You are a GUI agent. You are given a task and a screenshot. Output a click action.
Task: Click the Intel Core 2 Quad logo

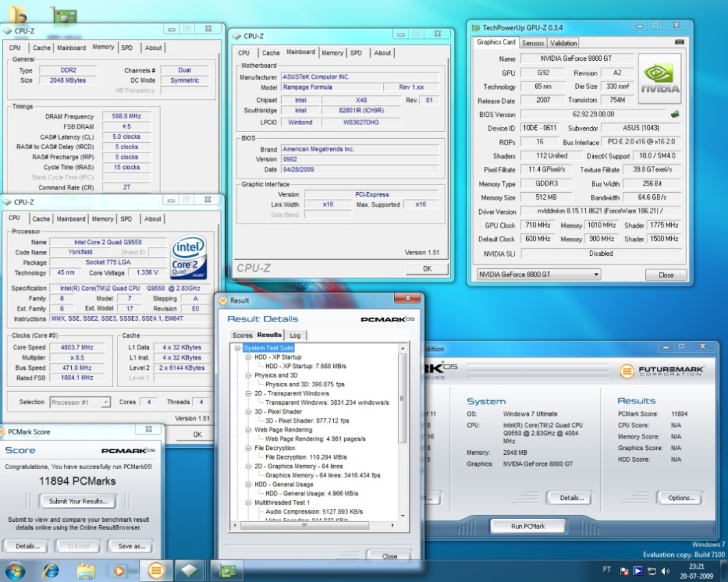[188, 258]
